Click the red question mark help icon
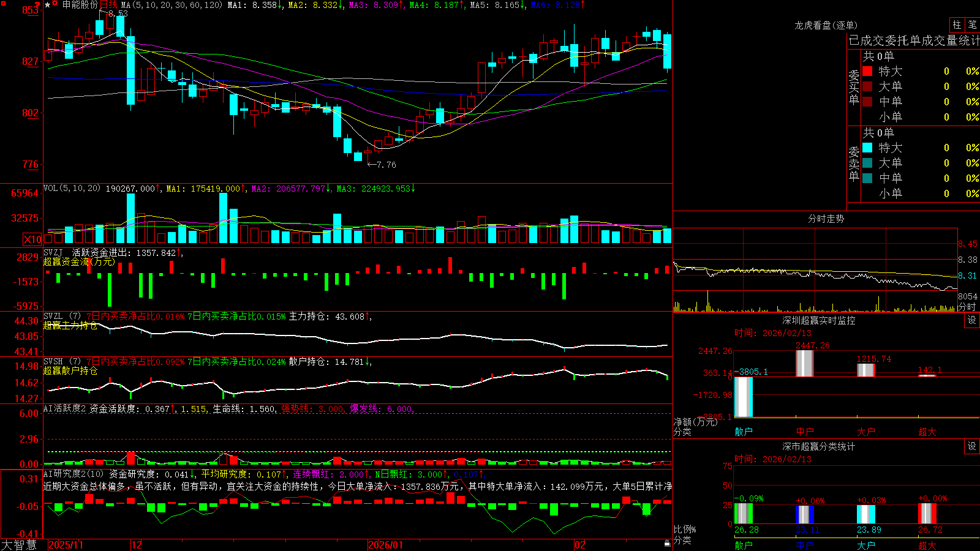Screen dimensions: 980x551 [x=37, y=5]
